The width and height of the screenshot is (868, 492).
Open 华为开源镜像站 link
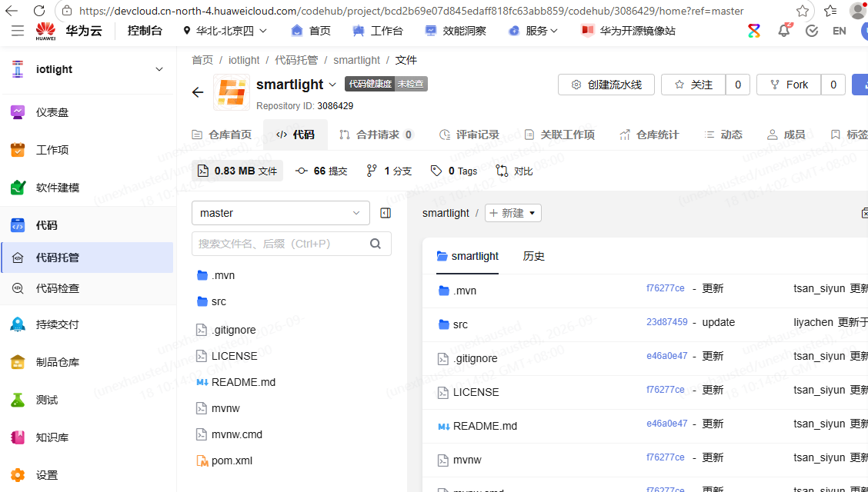pyautogui.click(x=628, y=31)
